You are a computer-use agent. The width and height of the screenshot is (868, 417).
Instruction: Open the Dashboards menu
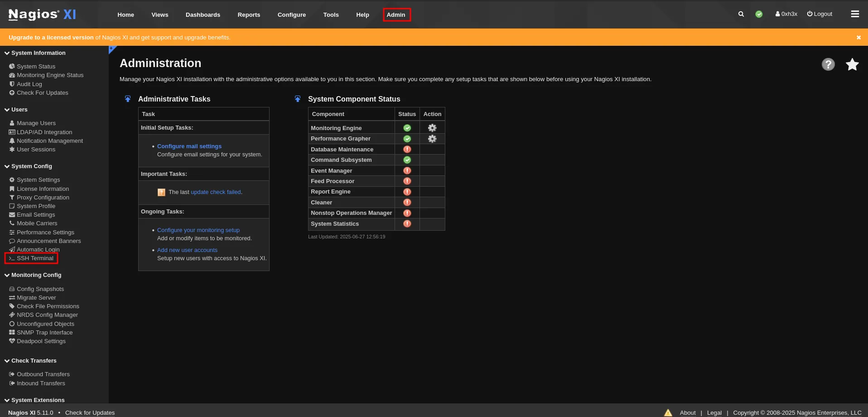tap(203, 15)
